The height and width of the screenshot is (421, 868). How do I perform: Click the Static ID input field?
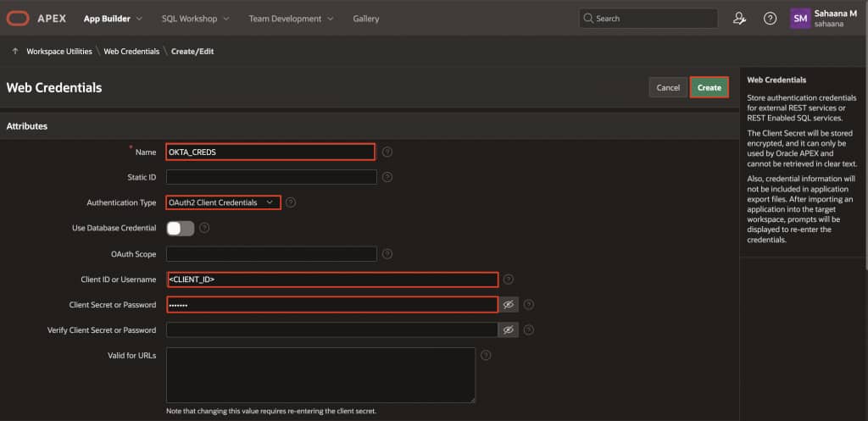click(x=271, y=177)
